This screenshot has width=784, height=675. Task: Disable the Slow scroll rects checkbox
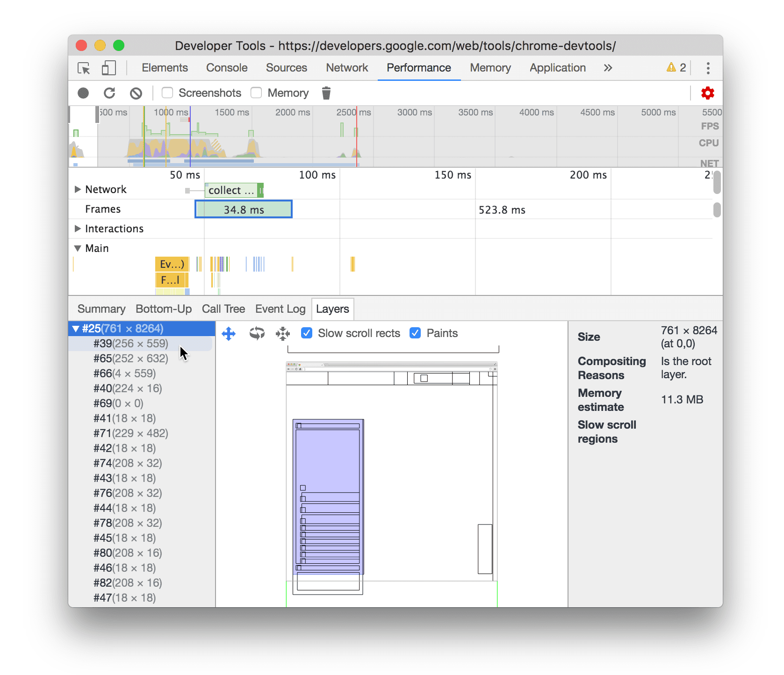coord(307,333)
